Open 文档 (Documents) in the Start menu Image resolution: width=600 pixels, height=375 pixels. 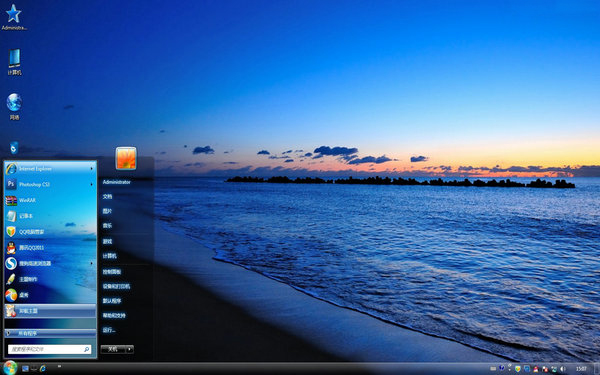(108, 197)
